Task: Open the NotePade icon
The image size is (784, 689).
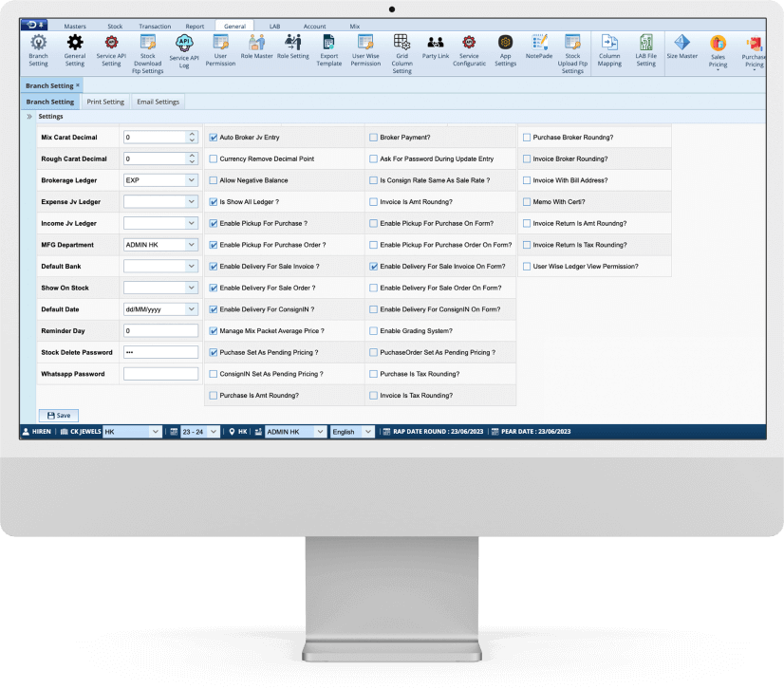Action: pyautogui.click(x=538, y=44)
